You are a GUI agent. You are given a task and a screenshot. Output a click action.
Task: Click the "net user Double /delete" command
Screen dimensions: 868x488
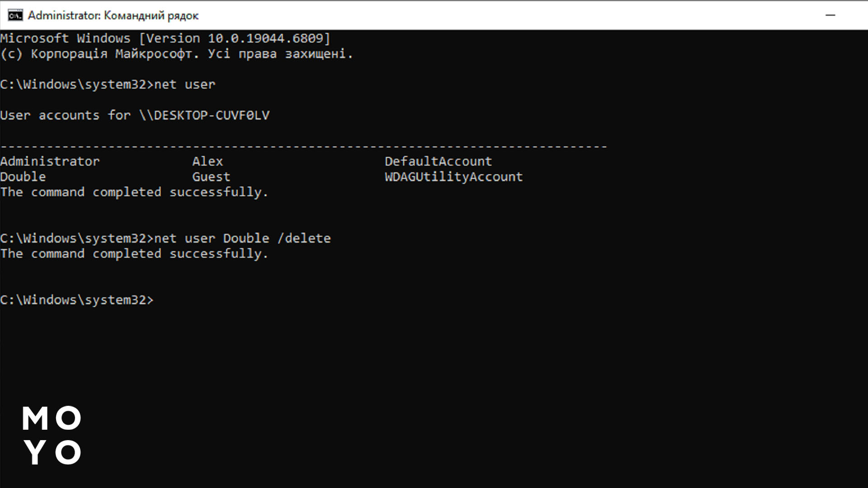point(242,238)
